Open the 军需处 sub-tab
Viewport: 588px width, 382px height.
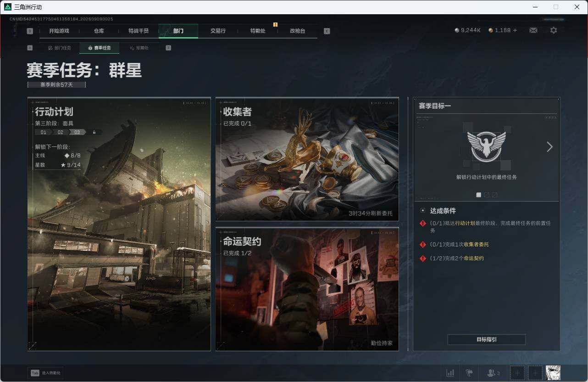click(x=139, y=48)
